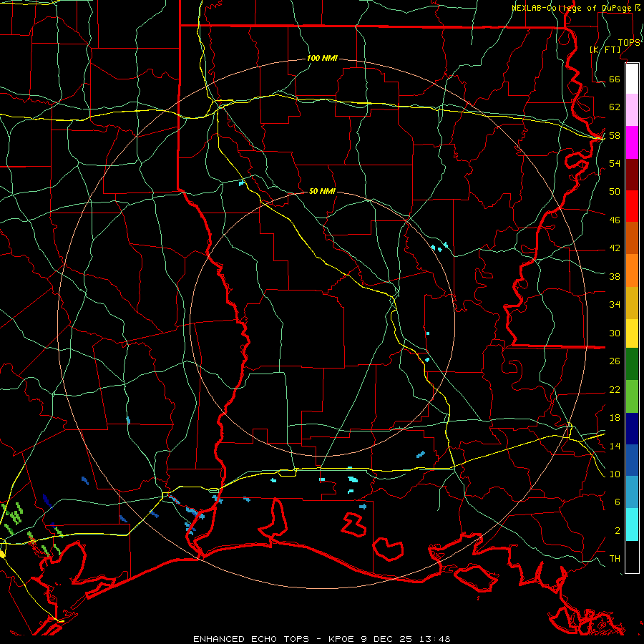Click the white top swatch of the color scale
This screenshot has height=644, width=644.
pos(632,79)
